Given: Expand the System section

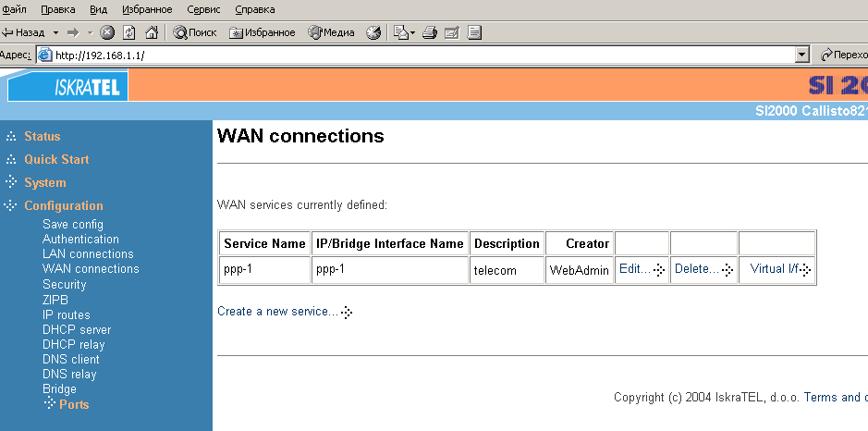Looking at the screenshot, I should (x=45, y=183).
